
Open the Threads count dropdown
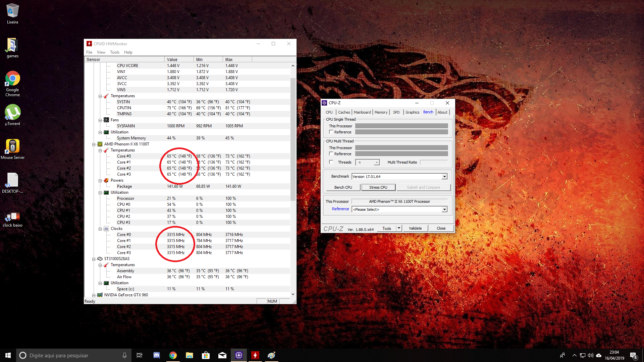click(377, 163)
